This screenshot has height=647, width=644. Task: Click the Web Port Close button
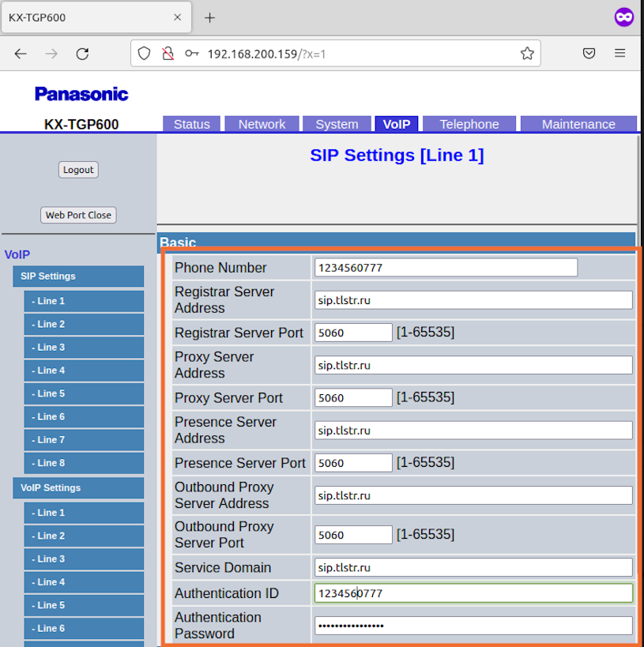78,215
